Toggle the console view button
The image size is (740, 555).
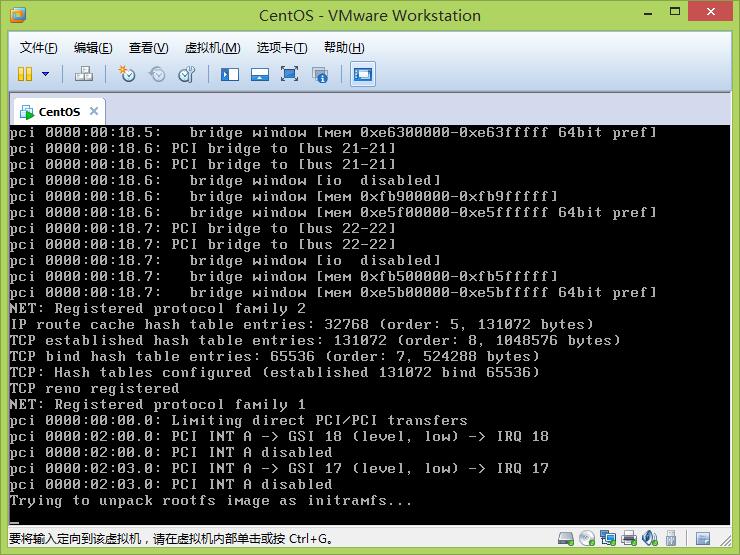coord(362,74)
